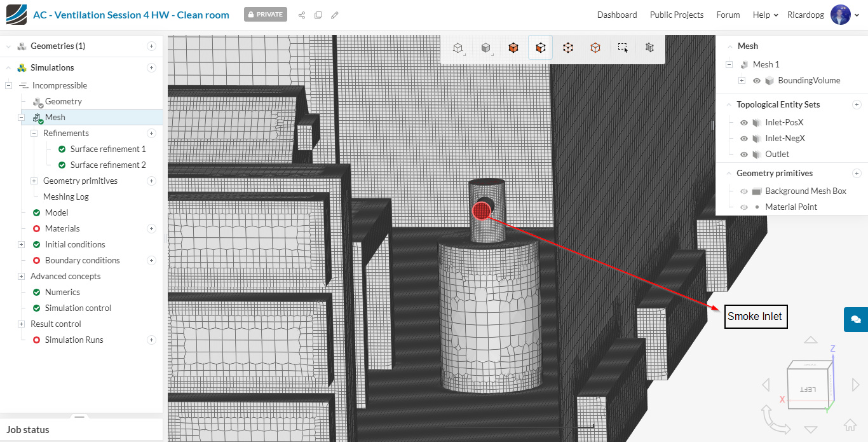Open the Numerics settings
Screen dimensions: 868x442
(62, 292)
